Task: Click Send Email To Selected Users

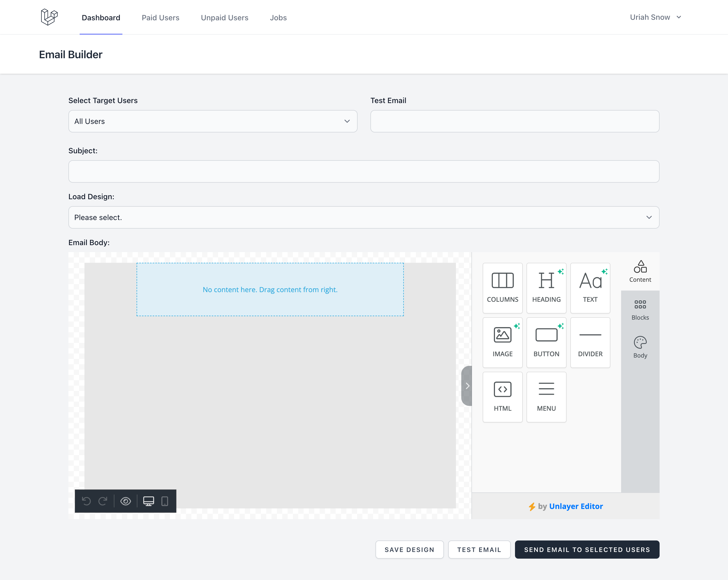Action: click(587, 549)
